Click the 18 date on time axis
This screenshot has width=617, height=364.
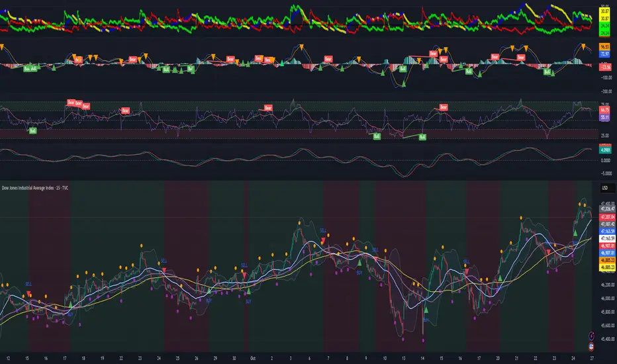[x=83, y=358]
